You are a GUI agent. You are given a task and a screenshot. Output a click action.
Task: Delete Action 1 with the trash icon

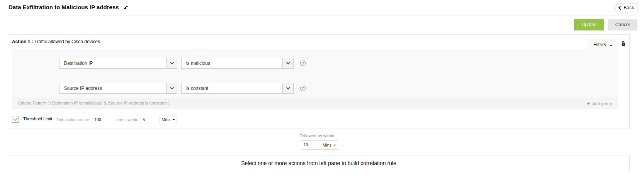tap(623, 44)
